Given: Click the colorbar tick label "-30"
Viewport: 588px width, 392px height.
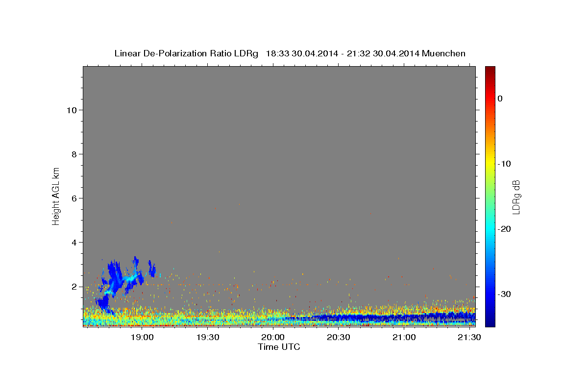Looking at the screenshot, I should tap(505, 294).
